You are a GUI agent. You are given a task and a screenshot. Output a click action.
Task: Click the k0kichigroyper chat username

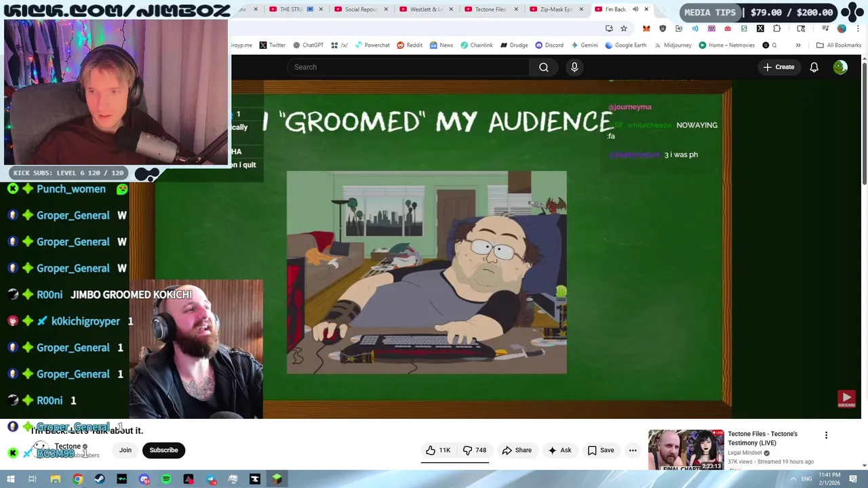pyautogui.click(x=85, y=321)
